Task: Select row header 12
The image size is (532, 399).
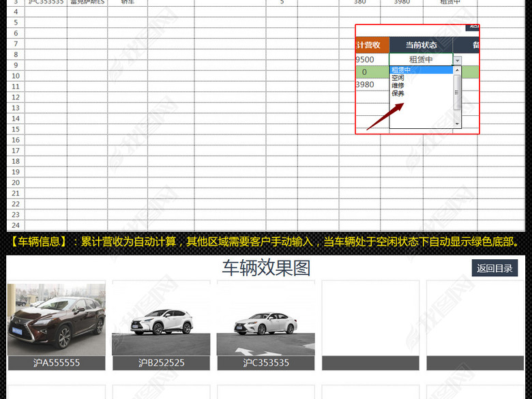Action: pos(16,98)
